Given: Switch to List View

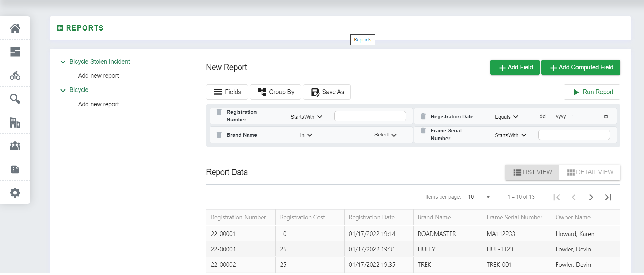Looking at the screenshot, I should click(x=533, y=172).
